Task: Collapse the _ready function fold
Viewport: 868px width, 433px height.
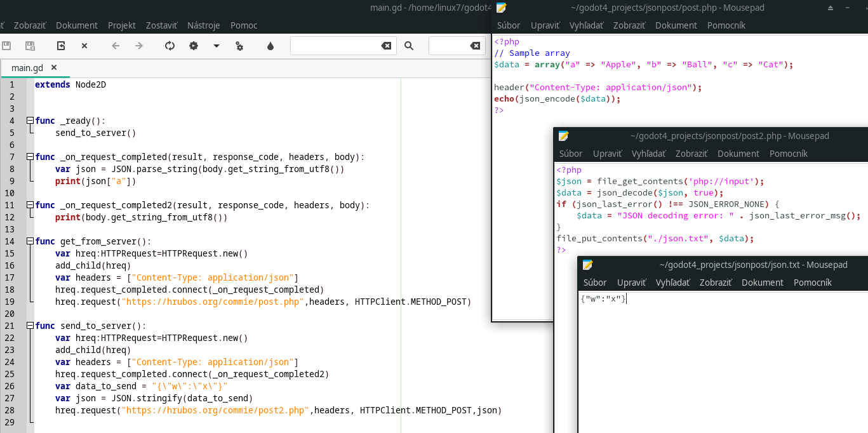Action: click(29, 120)
